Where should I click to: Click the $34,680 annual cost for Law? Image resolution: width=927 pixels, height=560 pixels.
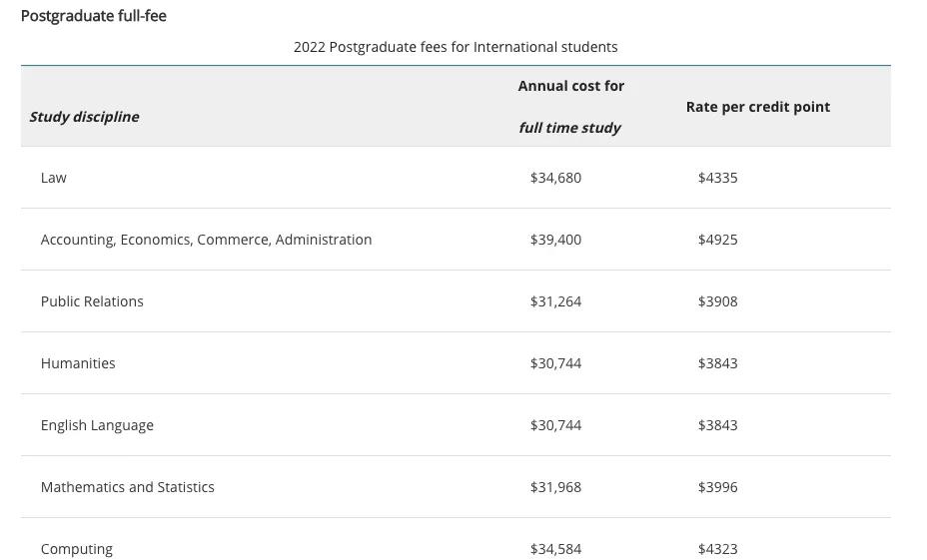[555, 178]
